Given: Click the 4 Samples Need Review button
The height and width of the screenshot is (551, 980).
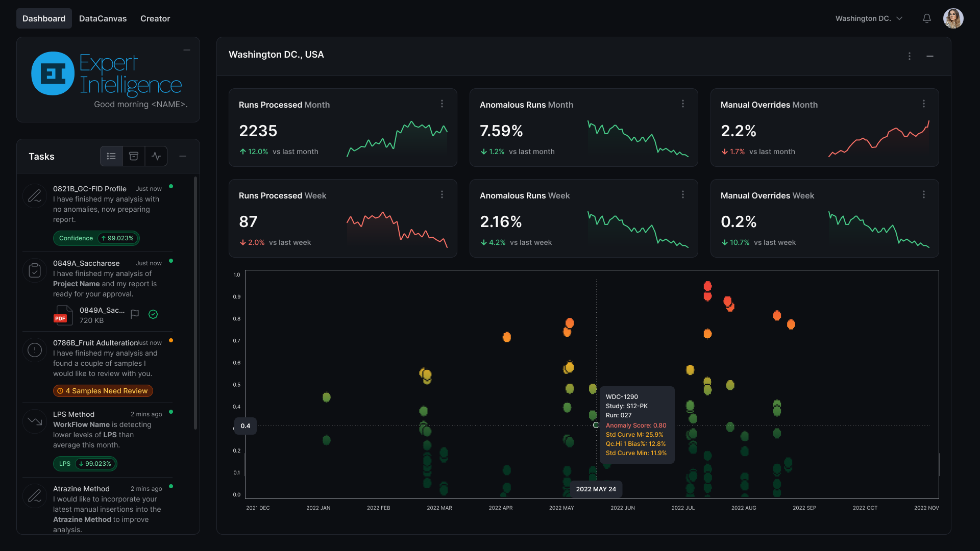Looking at the screenshot, I should [x=103, y=391].
